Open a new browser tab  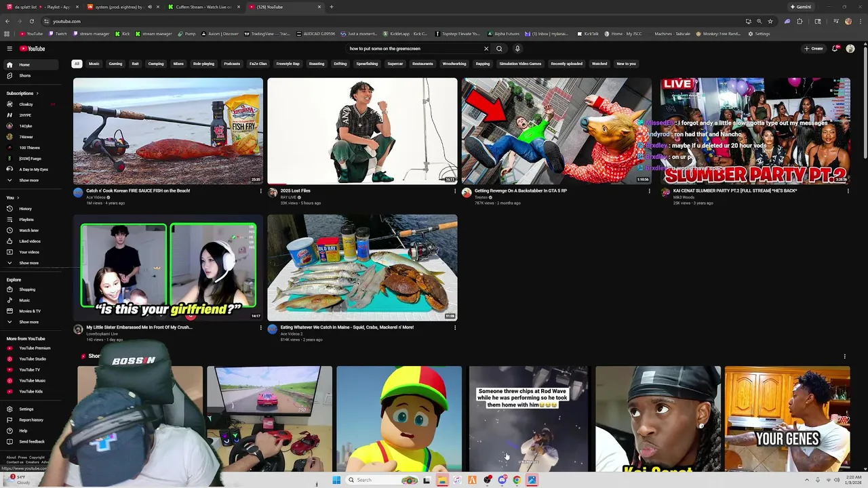tap(332, 7)
